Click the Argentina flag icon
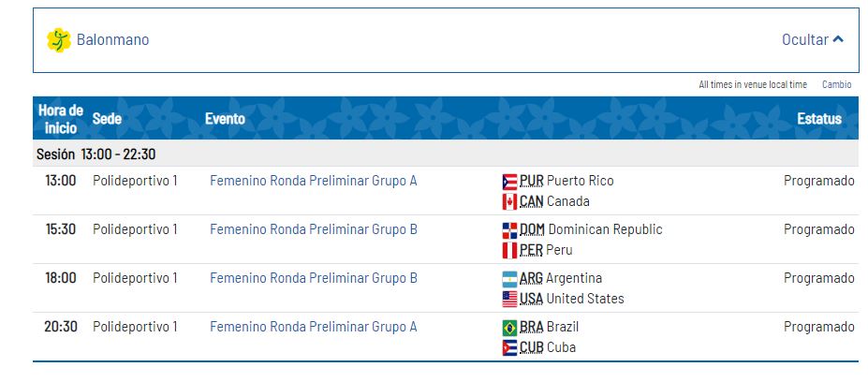 click(x=509, y=279)
